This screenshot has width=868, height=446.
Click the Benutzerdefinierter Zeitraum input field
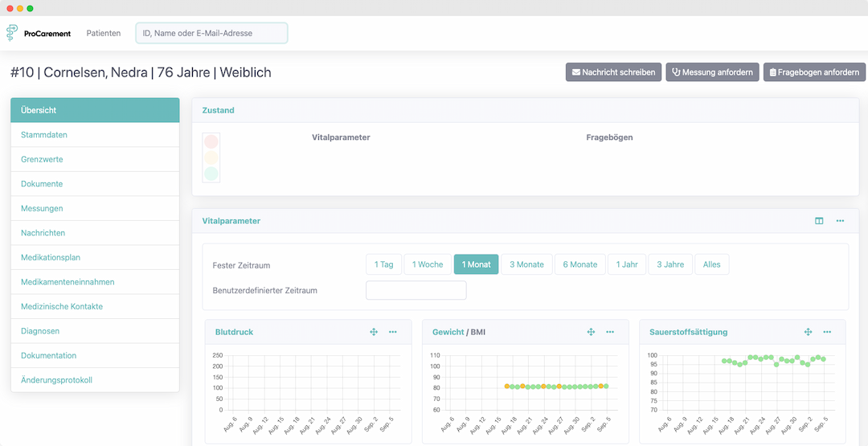416,290
